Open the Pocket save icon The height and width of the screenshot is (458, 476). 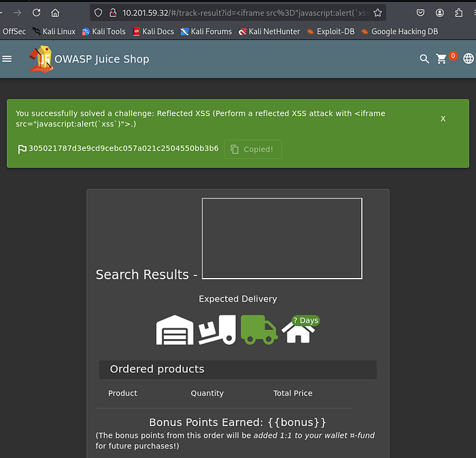(420, 13)
